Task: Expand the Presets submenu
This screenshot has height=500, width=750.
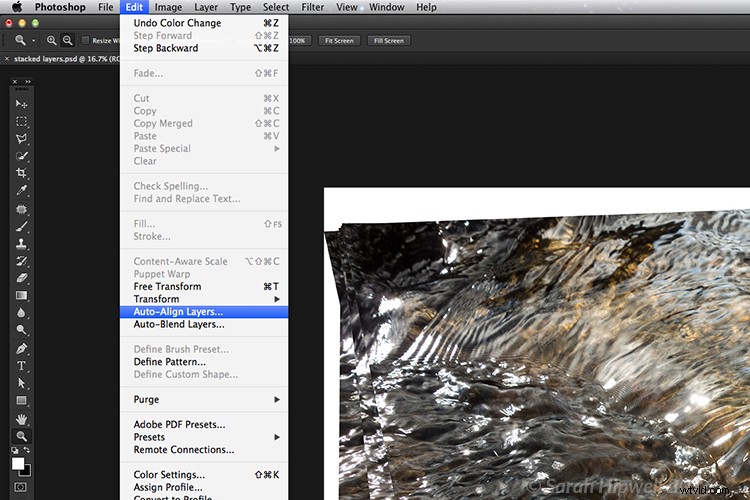Action: (x=204, y=437)
